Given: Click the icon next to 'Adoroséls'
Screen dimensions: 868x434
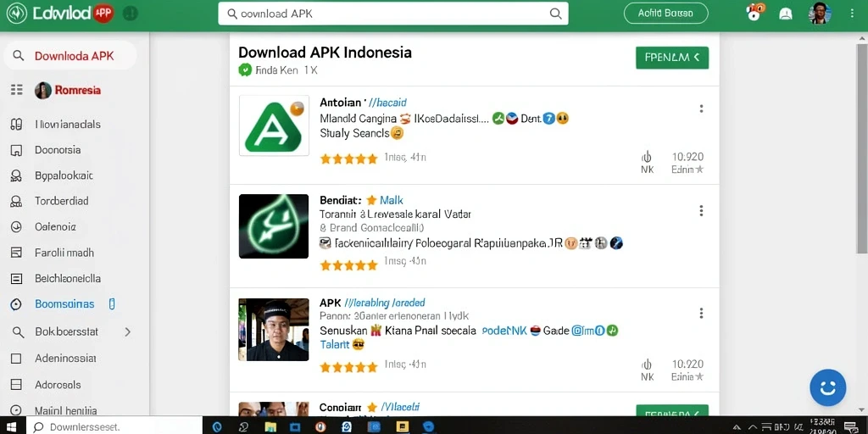Looking at the screenshot, I should click(17, 385).
